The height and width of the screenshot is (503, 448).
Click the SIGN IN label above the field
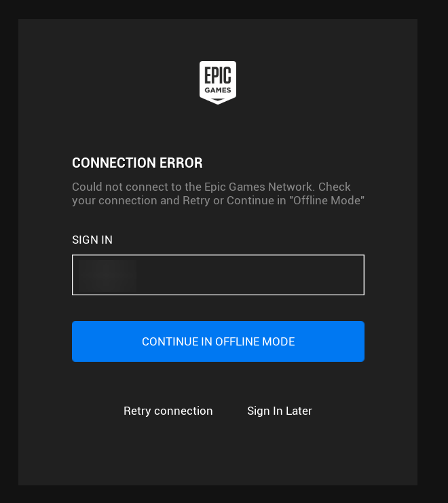[x=92, y=240]
